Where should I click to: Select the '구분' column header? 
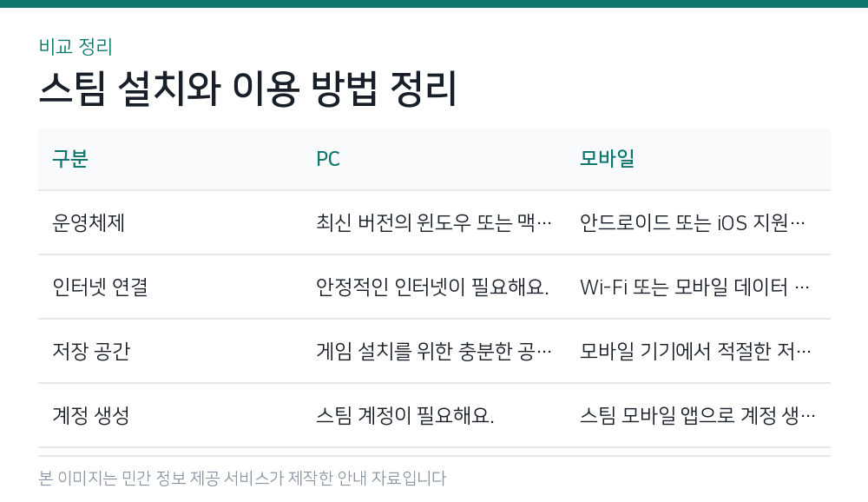tap(70, 159)
